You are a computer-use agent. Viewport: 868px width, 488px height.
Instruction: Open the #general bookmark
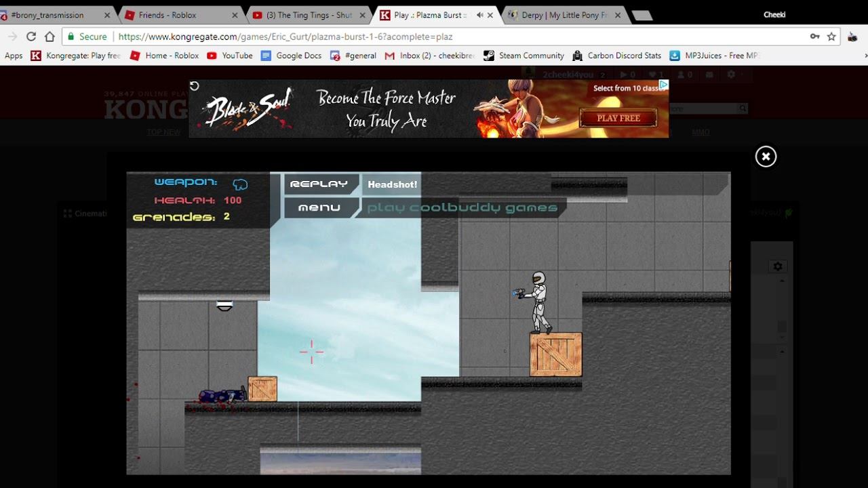(x=353, y=56)
